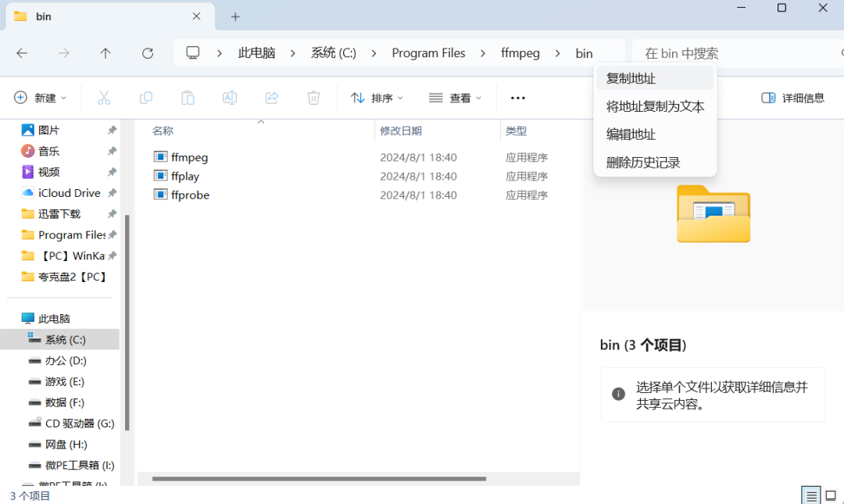Click the info icon in details pane
Image resolution: width=844 pixels, height=504 pixels.
pos(618,394)
